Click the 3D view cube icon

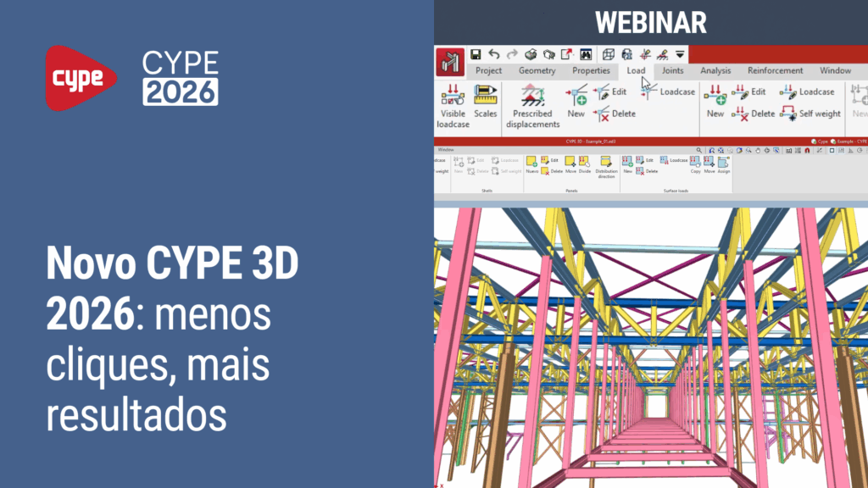609,54
